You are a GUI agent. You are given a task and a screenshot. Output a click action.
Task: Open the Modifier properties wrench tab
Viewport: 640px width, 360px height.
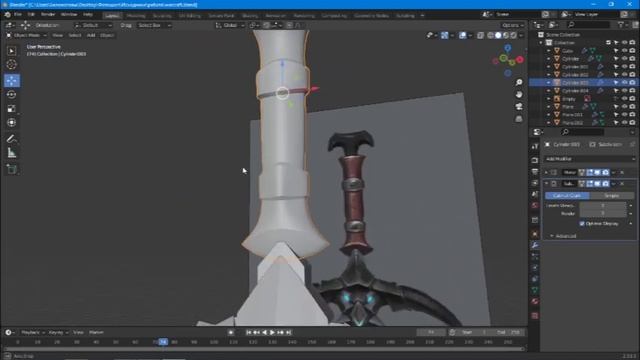pyautogui.click(x=535, y=245)
